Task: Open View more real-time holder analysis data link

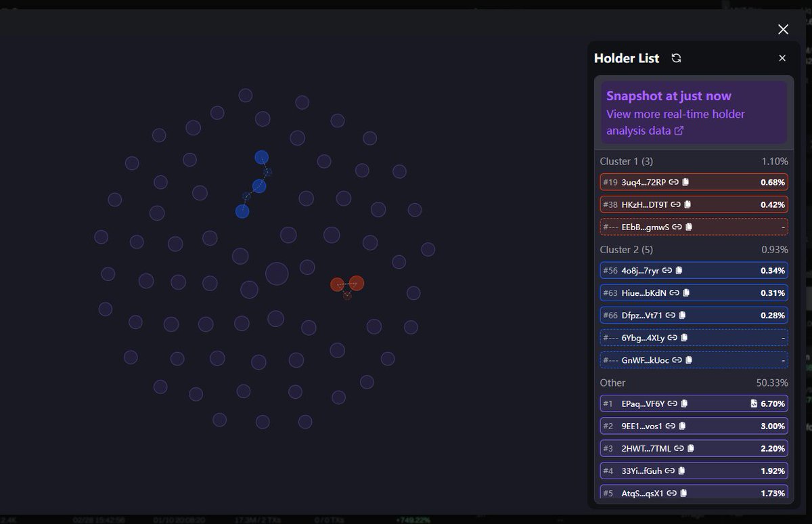Action: pyautogui.click(x=675, y=123)
